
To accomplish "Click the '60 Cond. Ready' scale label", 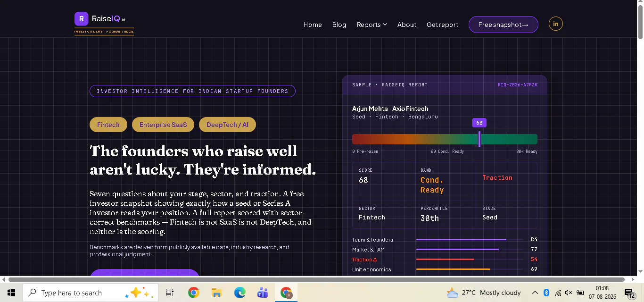I will (447, 151).
